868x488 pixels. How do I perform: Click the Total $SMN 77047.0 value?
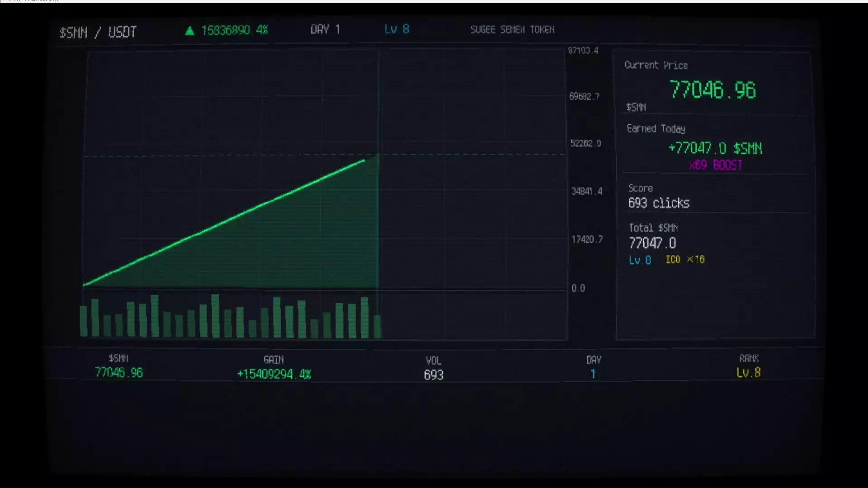(x=652, y=243)
